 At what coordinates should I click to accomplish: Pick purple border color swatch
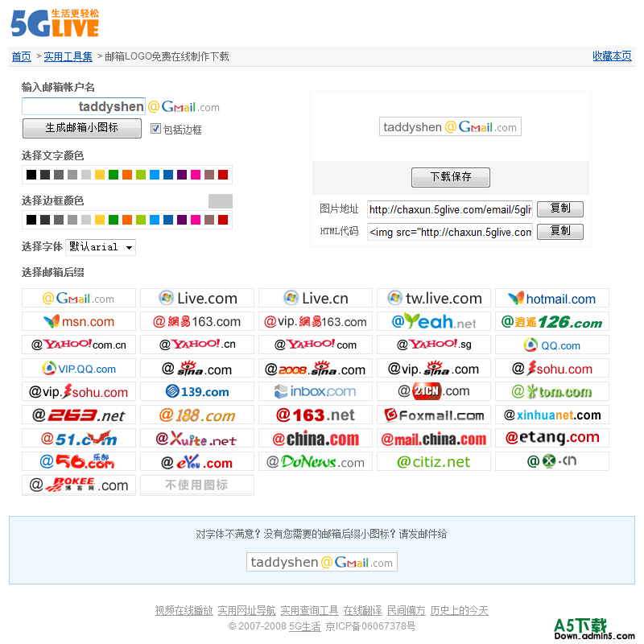coord(182,220)
